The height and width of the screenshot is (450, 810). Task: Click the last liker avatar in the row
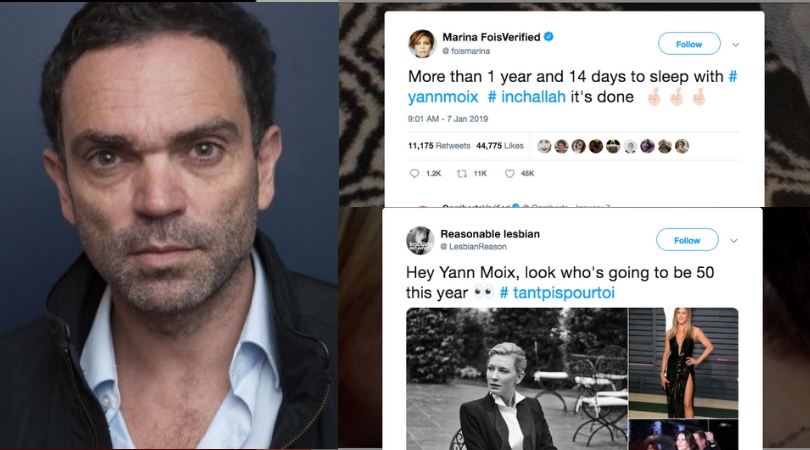click(x=682, y=146)
